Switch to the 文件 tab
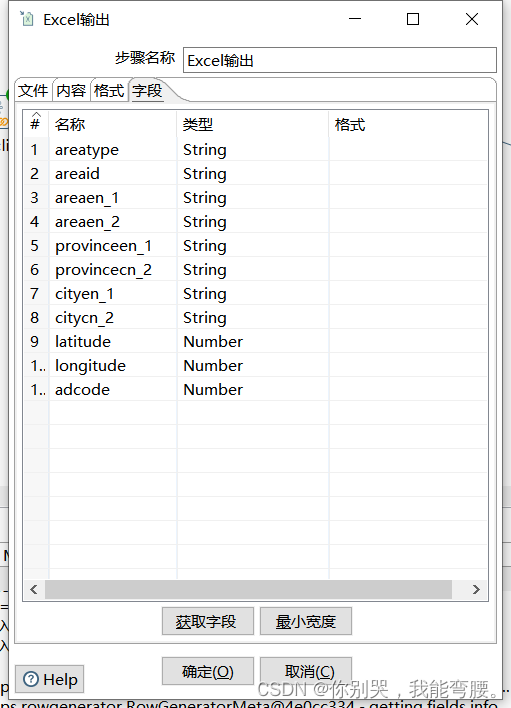Viewport: 511px width, 708px height. point(33,91)
